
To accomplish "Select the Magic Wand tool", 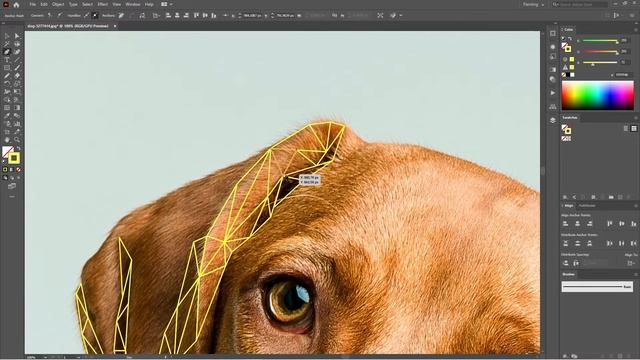I will [7, 44].
